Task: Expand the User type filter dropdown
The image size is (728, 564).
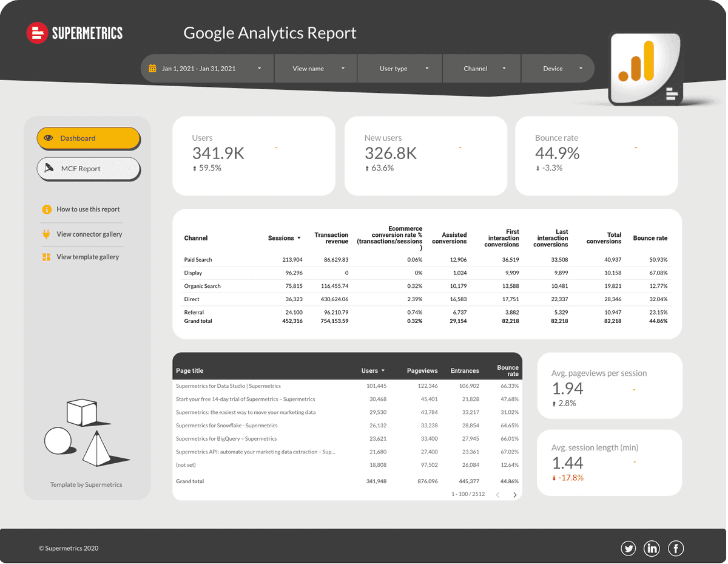Action: pyautogui.click(x=400, y=69)
